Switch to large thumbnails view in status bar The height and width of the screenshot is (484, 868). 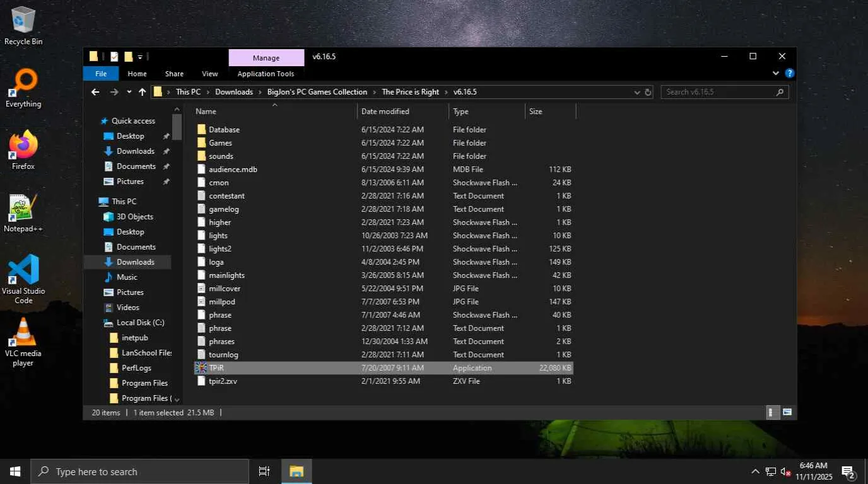click(787, 413)
